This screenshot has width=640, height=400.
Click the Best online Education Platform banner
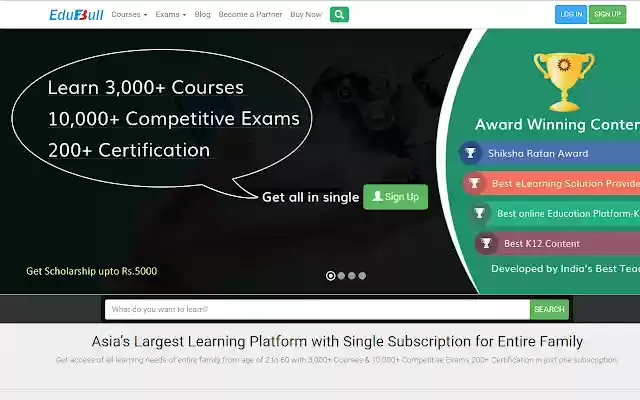tap(554, 213)
